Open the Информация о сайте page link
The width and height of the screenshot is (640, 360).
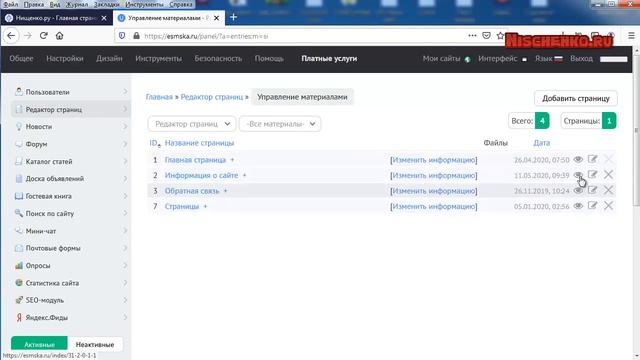click(x=201, y=176)
